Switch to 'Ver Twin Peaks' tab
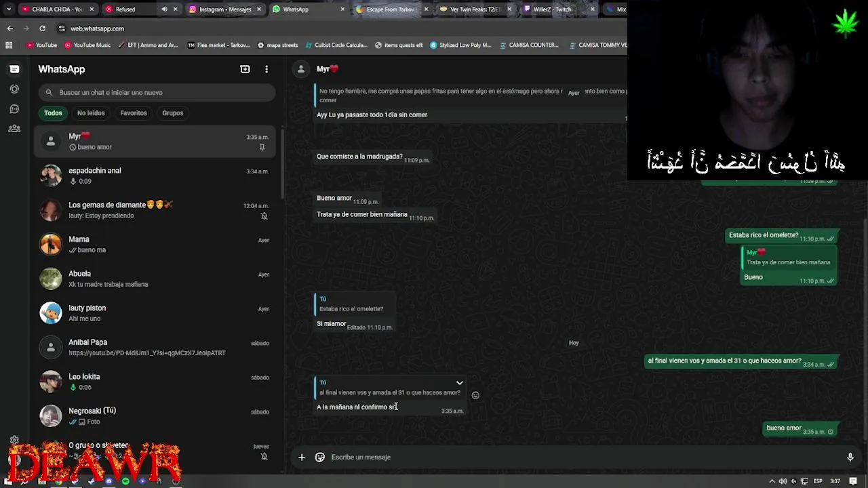 pyautogui.click(x=475, y=9)
